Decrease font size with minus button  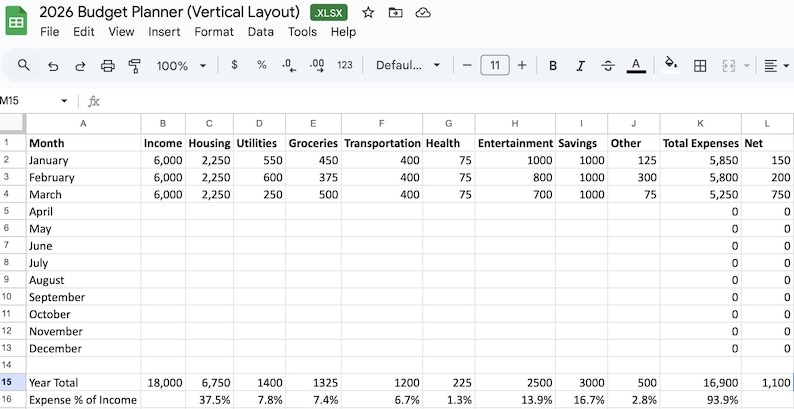pyautogui.click(x=467, y=65)
